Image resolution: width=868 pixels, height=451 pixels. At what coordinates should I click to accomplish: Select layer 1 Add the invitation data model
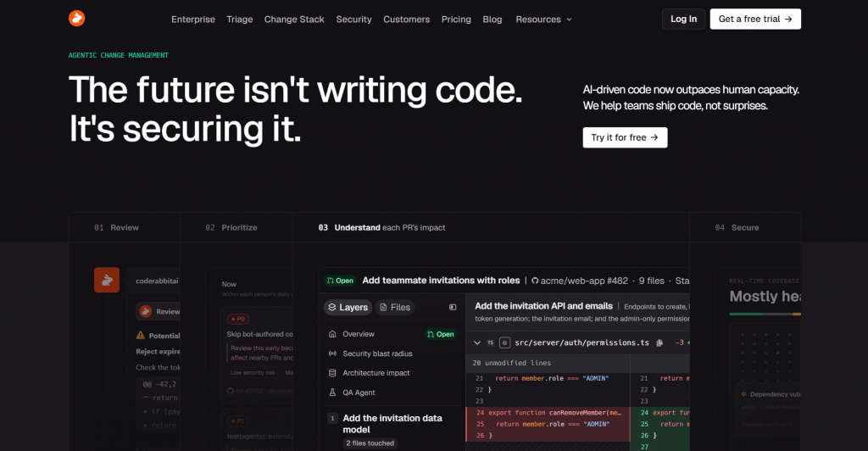pos(392,424)
